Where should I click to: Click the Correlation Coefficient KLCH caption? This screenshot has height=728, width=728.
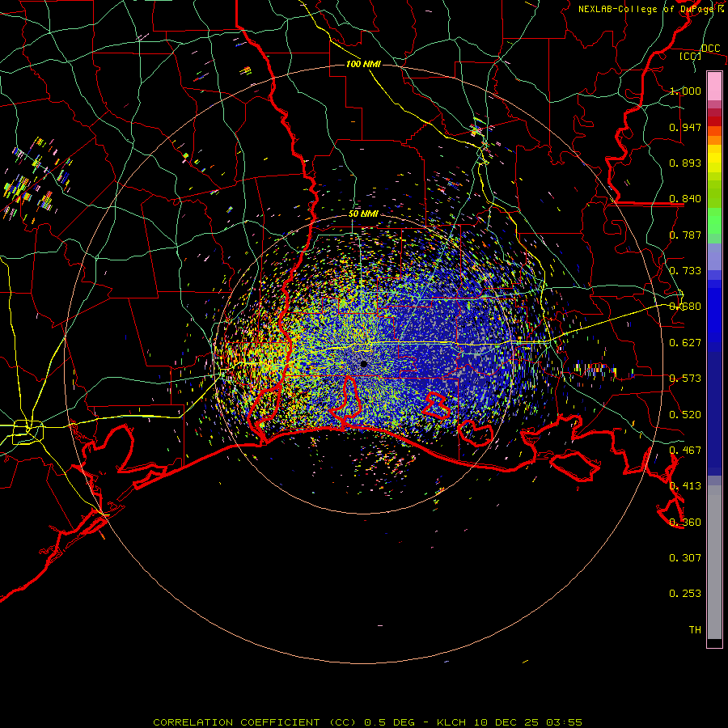(x=367, y=722)
